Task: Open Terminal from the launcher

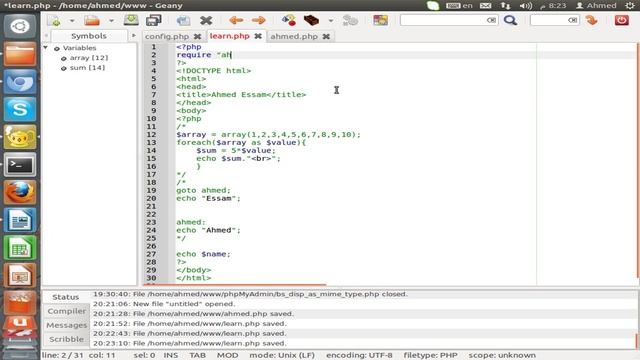Action: [x=20, y=164]
